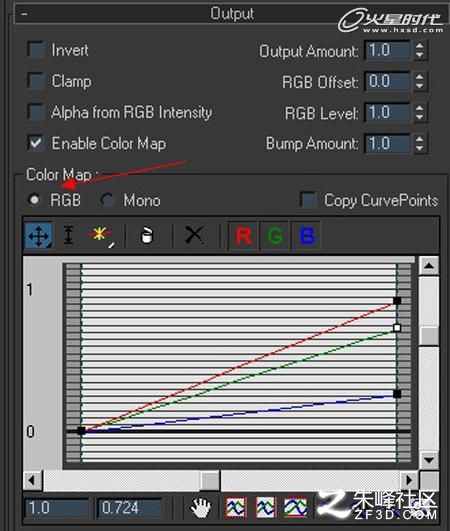Enable the Invert checkbox
The height and width of the screenshot is (531, 450).
tap(36, 50)
